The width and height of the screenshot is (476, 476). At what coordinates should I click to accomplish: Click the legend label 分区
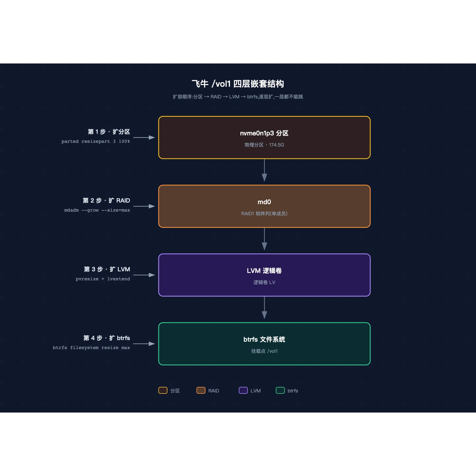(x=175, y=391)
